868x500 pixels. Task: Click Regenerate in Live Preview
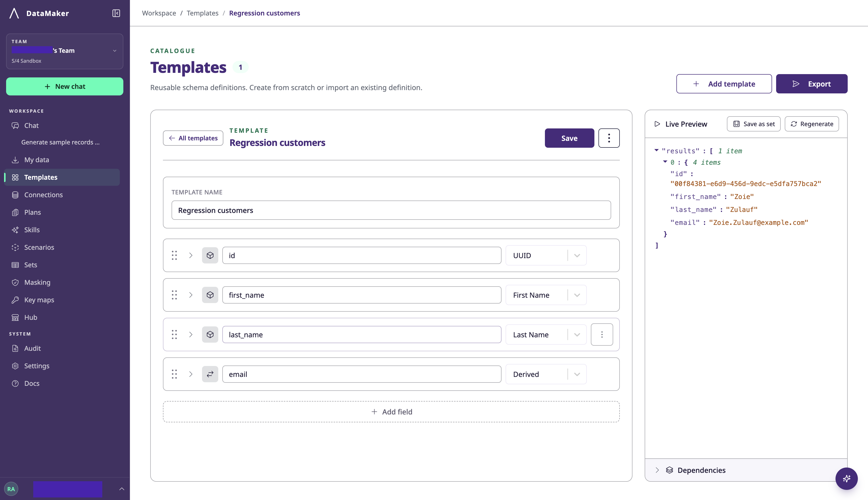coord(812,124)
